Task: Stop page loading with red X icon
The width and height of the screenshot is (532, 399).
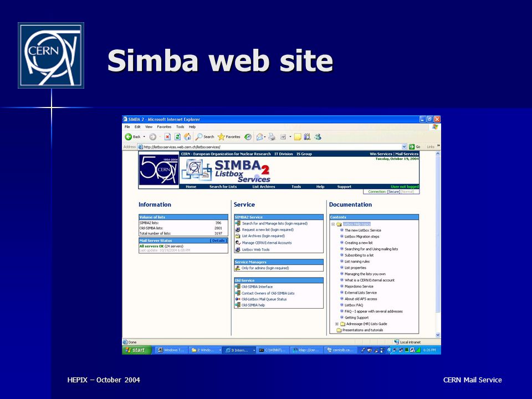Action: 167,137
